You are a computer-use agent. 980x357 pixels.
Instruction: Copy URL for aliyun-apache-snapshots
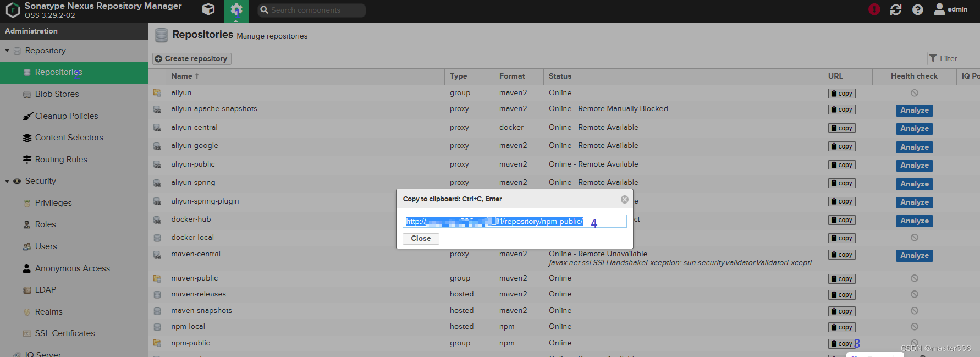click(x=841, y=109)
